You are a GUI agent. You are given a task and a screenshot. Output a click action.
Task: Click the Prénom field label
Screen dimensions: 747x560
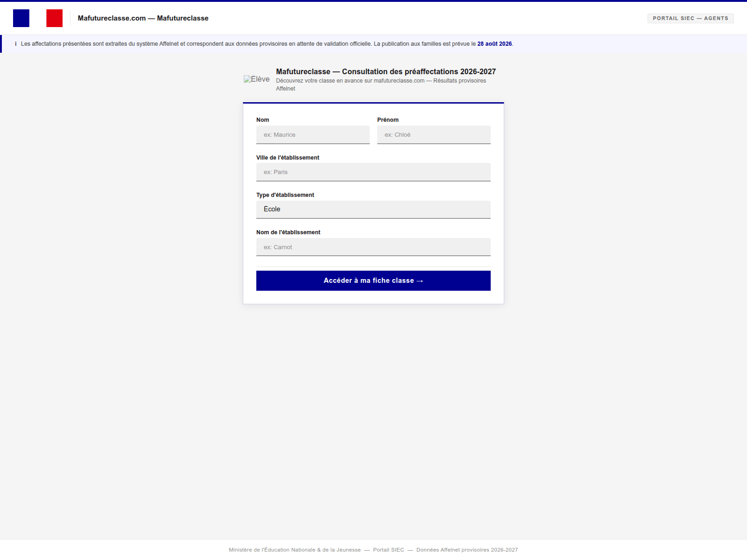[388, 120]
